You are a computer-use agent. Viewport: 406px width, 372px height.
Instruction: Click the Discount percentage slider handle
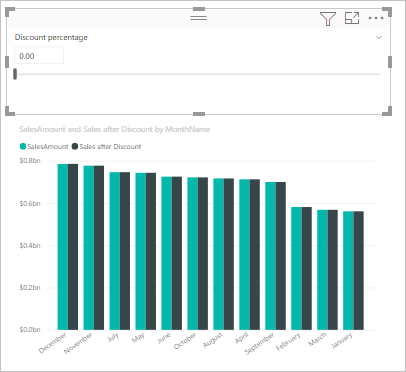pos(15,74)
